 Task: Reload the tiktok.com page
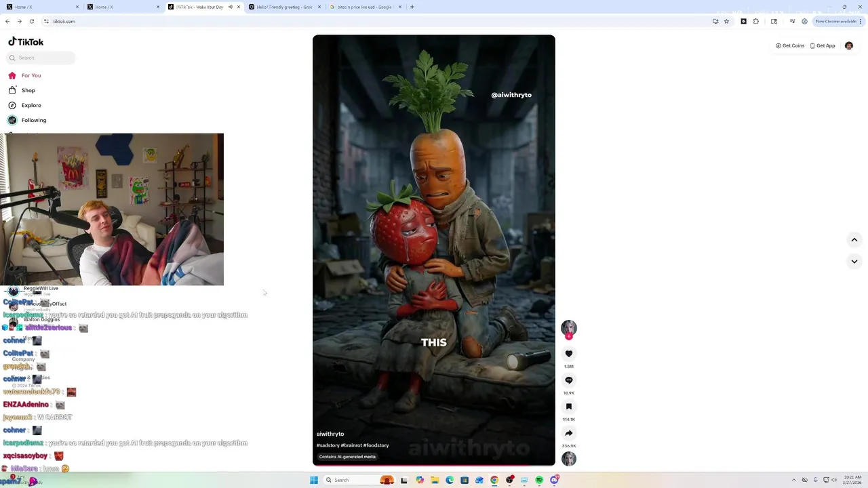click(x=32, y=21)
